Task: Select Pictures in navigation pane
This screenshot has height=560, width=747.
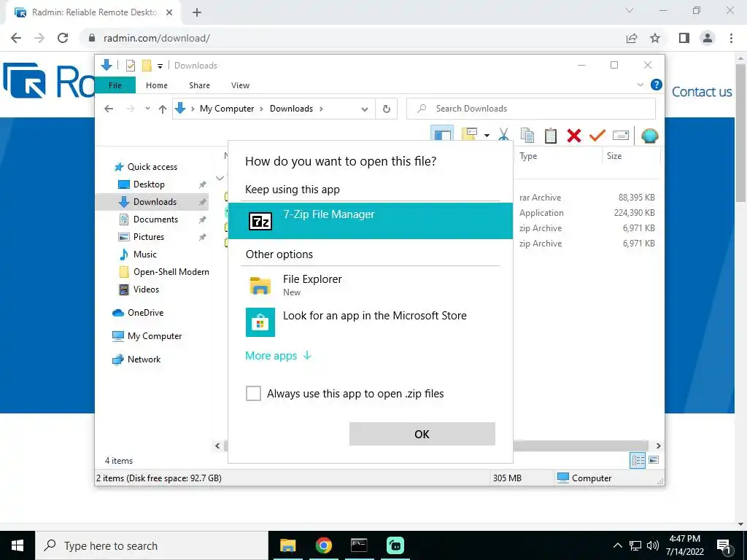Action: click(x=148, y=237)
